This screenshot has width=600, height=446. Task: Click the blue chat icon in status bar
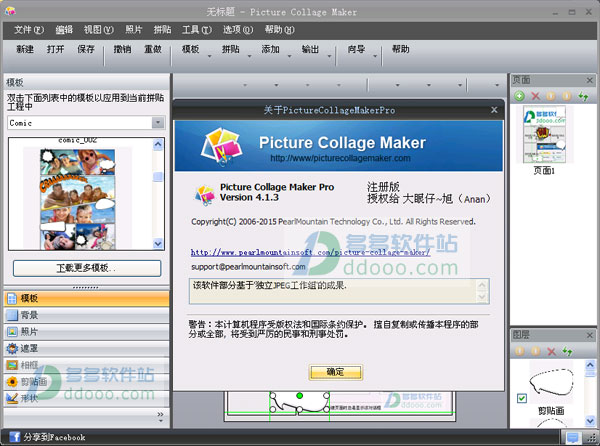[x=572, y=438]
